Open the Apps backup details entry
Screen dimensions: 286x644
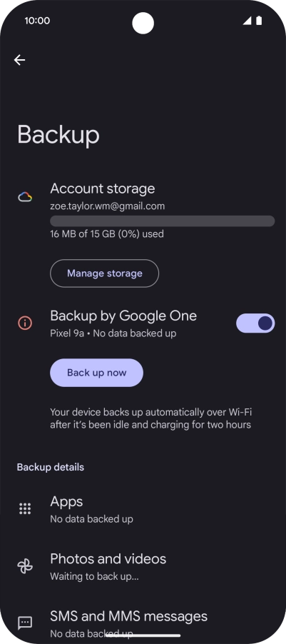point(143,509)
